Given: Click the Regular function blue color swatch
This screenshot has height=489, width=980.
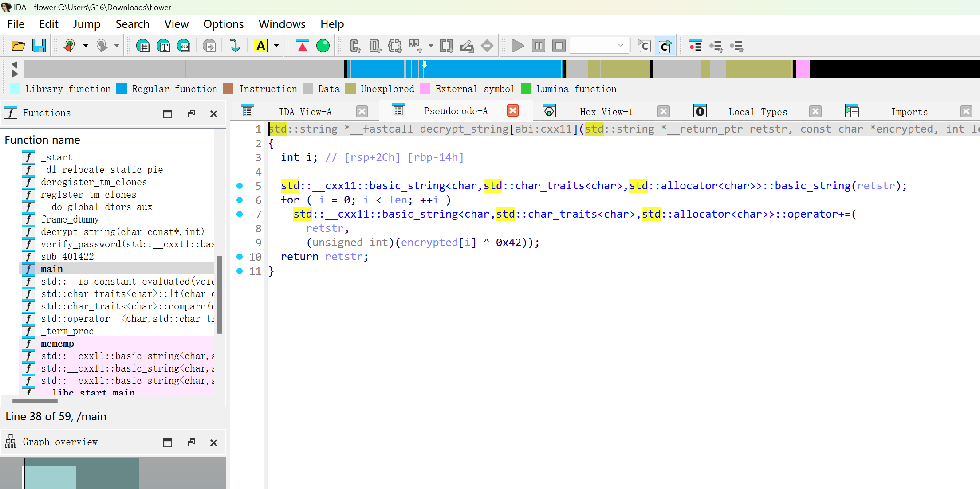Looking at the screenshot, I should pos(122,89).
